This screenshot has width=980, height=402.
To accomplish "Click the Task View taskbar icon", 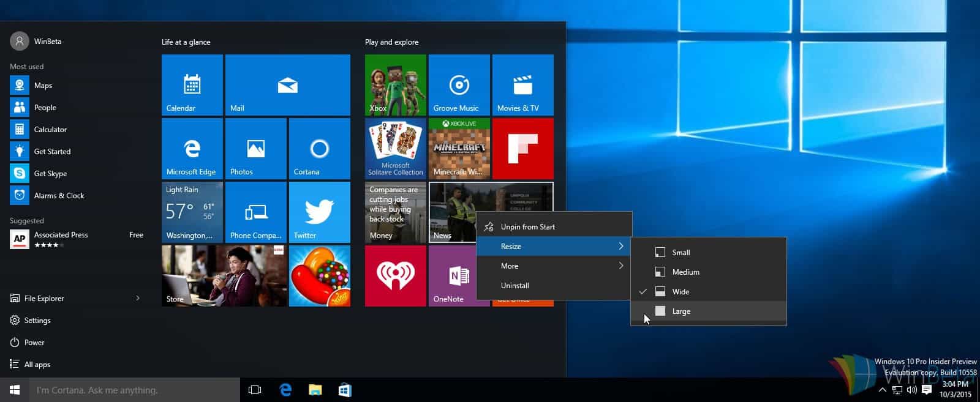I will (x=255, y=390).
